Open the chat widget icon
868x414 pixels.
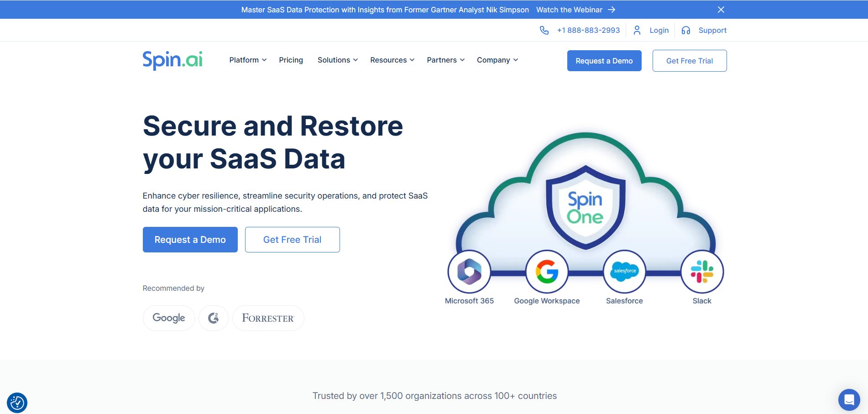(x=849, y=400)
